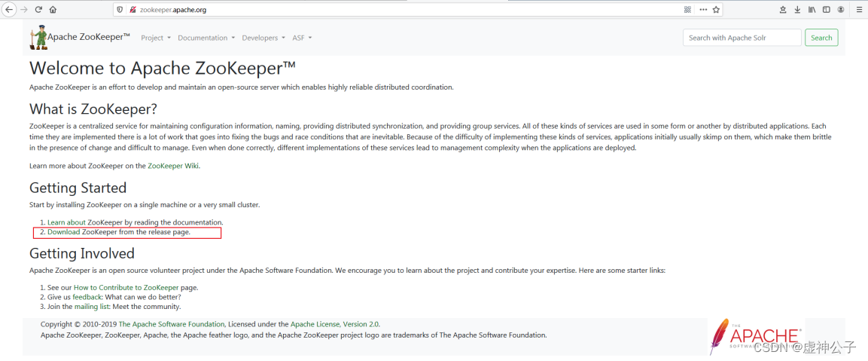Toggle the browser sidebar
This screenshot has height=361, width=868.
pyautogui.click(x=826, y=10)
